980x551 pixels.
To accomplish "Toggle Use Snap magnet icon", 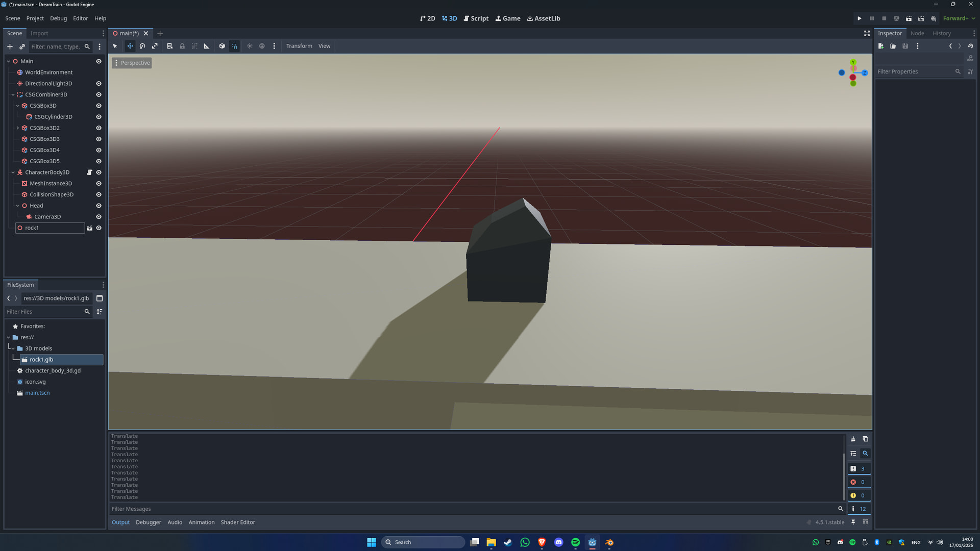I will [x=234, y=46].
